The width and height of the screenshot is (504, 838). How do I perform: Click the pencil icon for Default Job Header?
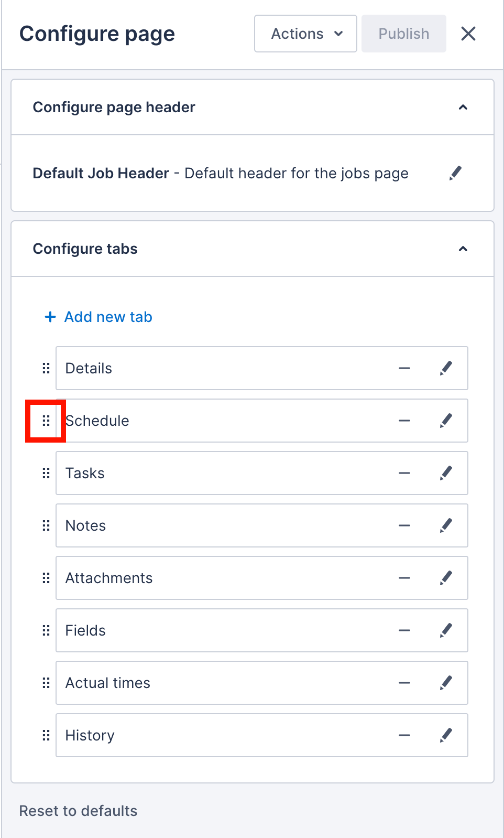click(x=456, y=173)
